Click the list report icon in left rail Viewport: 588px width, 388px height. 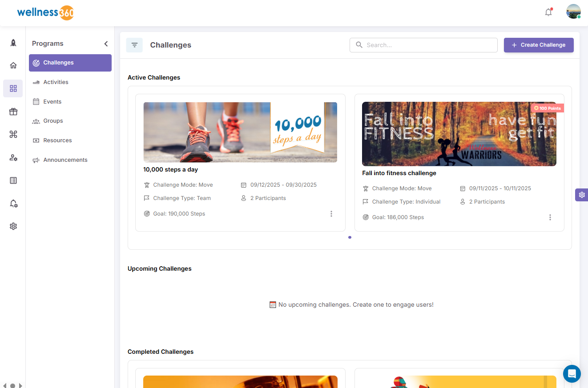13,180
